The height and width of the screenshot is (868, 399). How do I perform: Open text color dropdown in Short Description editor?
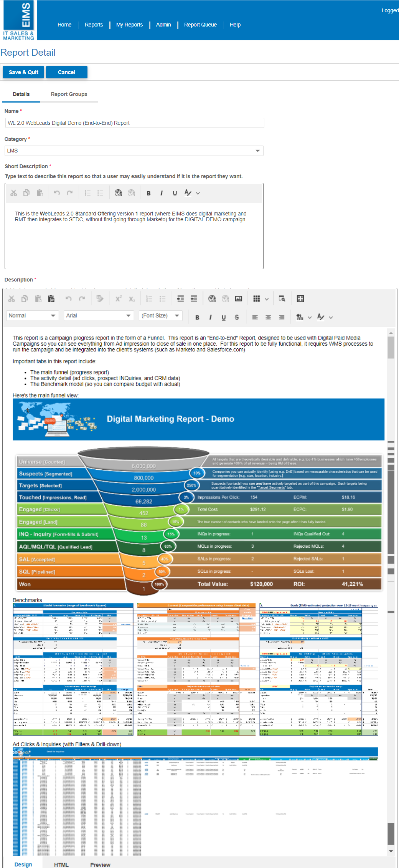click(198, 193)
